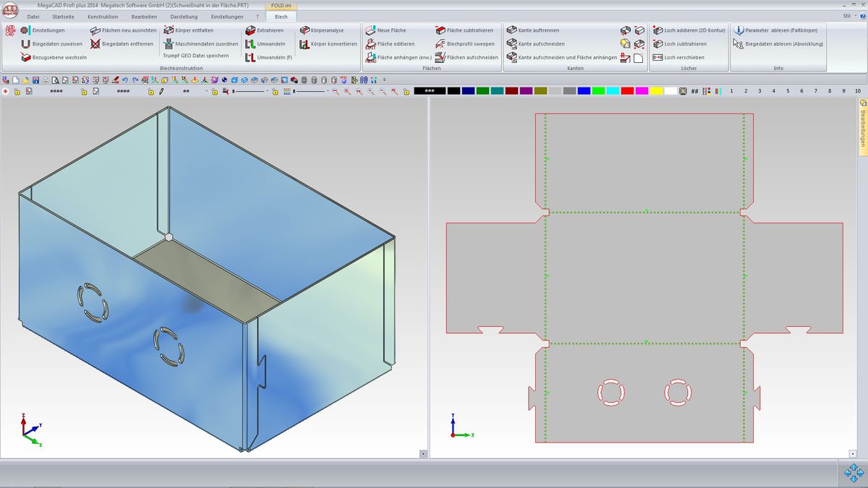Select Loch addieren (2D Kontur)
Screen dimensions: 868x488
658,30
